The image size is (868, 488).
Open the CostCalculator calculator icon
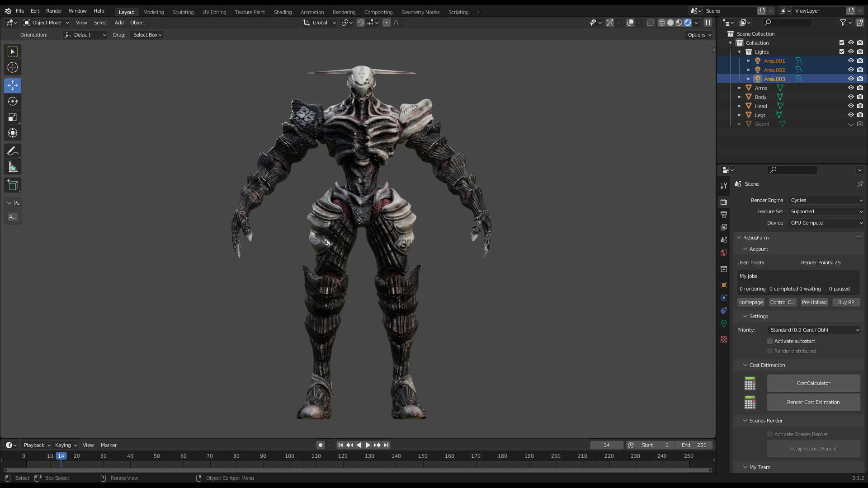(750, 383)
